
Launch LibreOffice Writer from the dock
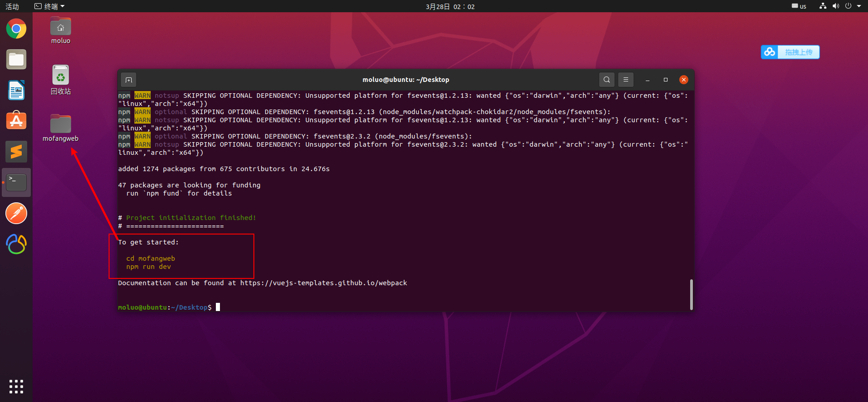(x=16, y=90)
